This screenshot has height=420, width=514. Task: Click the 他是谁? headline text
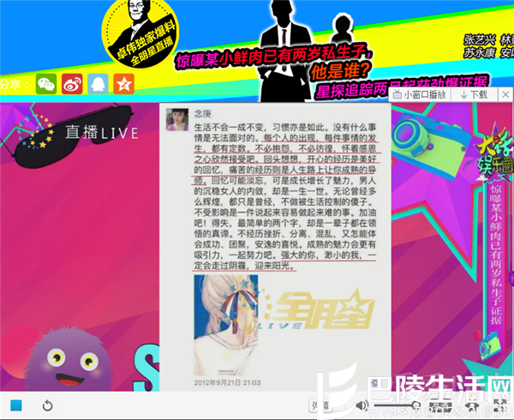340,70
